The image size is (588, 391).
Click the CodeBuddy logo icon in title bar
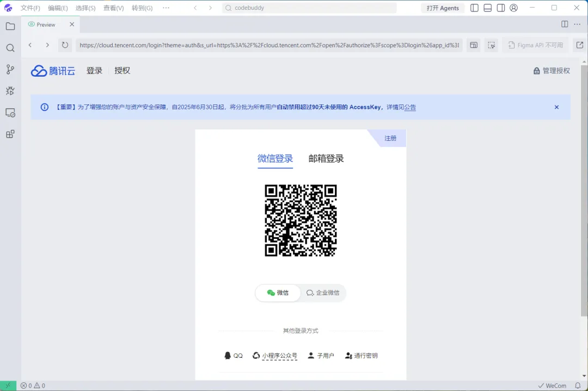(8, 8)
